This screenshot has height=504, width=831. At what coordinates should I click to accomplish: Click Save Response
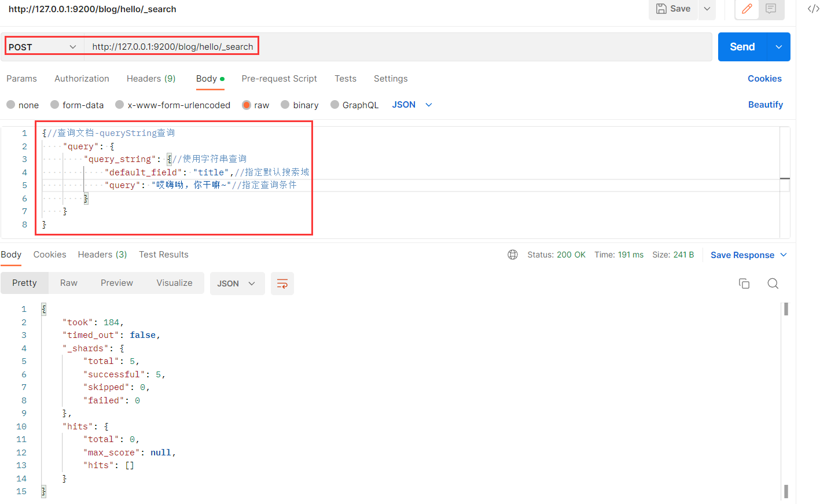(742, 255)
